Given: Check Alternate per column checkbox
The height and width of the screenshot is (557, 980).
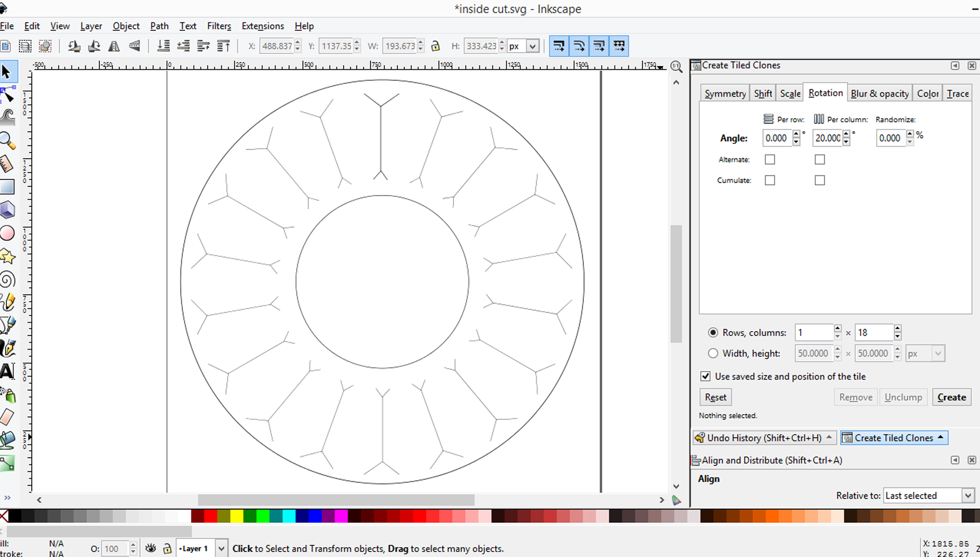Looking at the screenshot, I should click(x=819, y=159).
